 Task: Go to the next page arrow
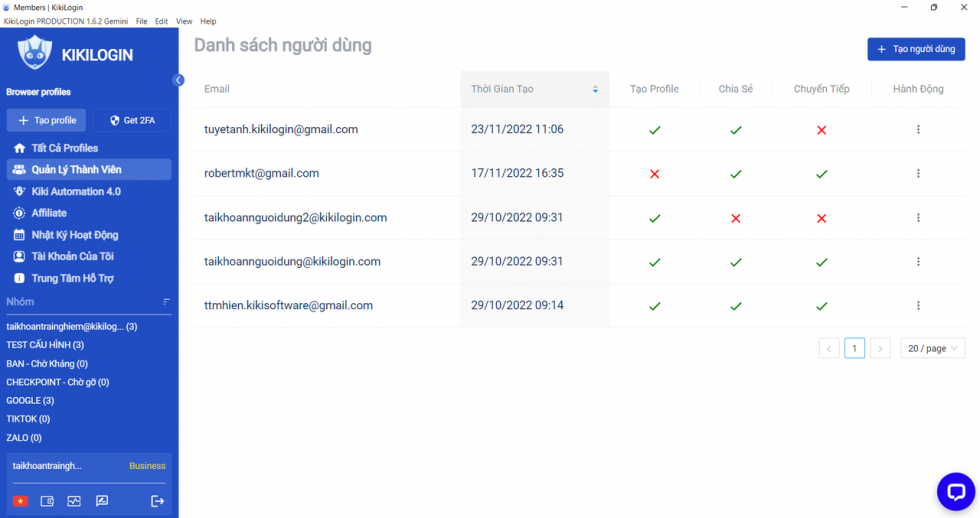880,349
